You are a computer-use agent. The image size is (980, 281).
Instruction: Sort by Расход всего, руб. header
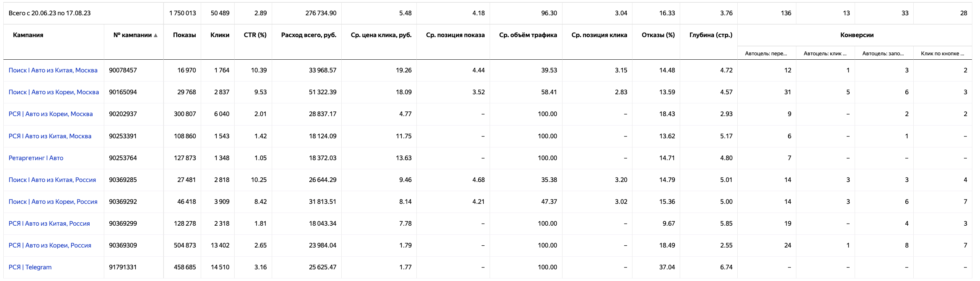tap(309, 35)
